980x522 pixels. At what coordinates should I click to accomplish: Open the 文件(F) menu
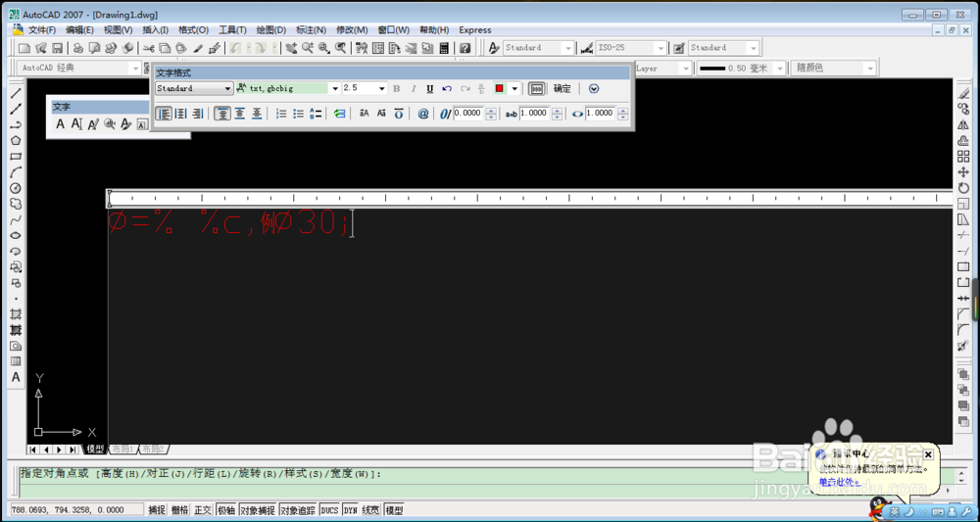point(42,30)
